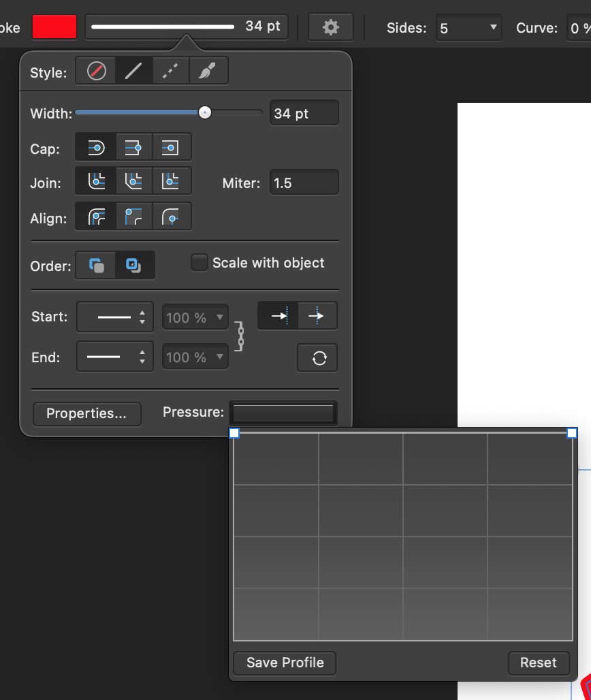This screenshot has height=700, width=591.
Task: Set order to draw stroke in front
Action: 134,265
